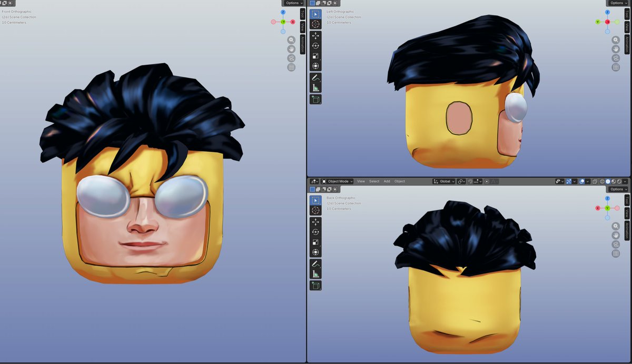Viewport: 632px width, 364px height.
Task: Click the zoom magnifier in Back Orthographic viewport
Action: pyautogui.click(x=616, y=227)
